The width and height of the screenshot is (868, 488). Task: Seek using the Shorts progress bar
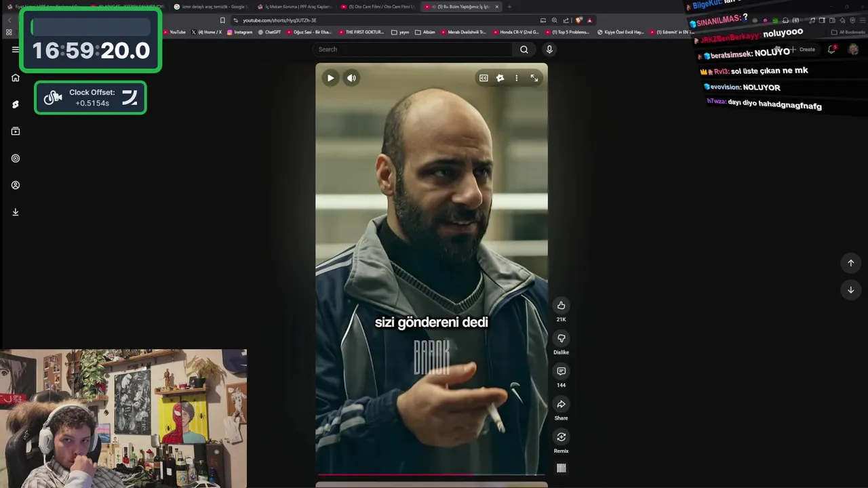[431, 474]
